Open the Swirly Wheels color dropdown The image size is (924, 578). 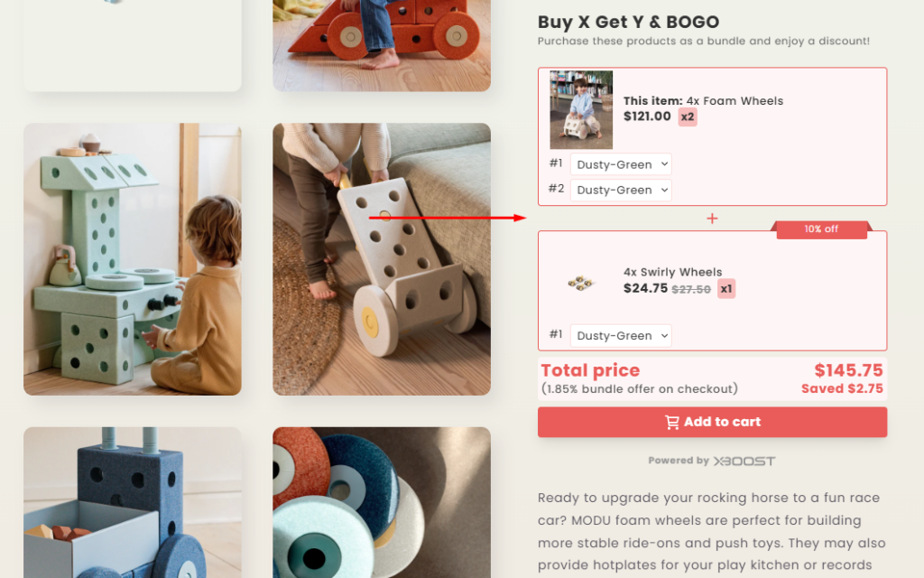(x=621, y=336)
